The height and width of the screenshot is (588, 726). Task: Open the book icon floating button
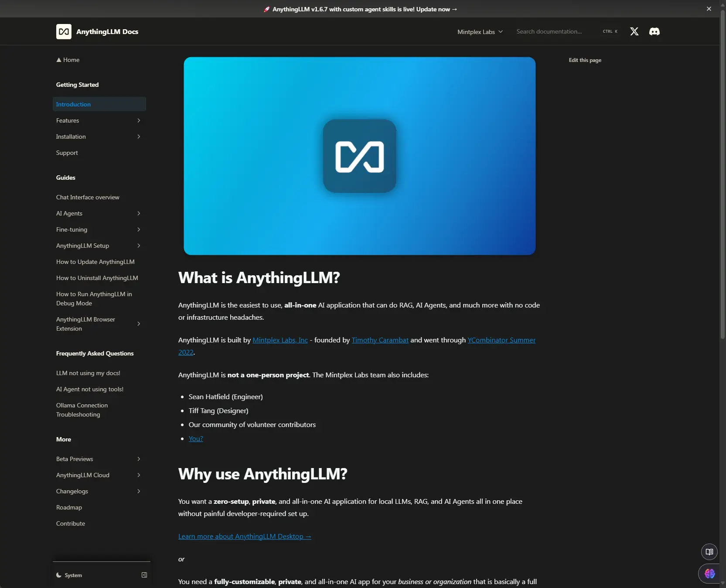[709, 552]
